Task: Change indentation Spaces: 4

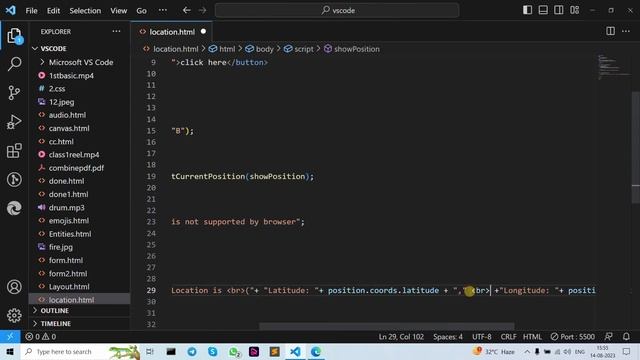Action: [x=448, y=337]
